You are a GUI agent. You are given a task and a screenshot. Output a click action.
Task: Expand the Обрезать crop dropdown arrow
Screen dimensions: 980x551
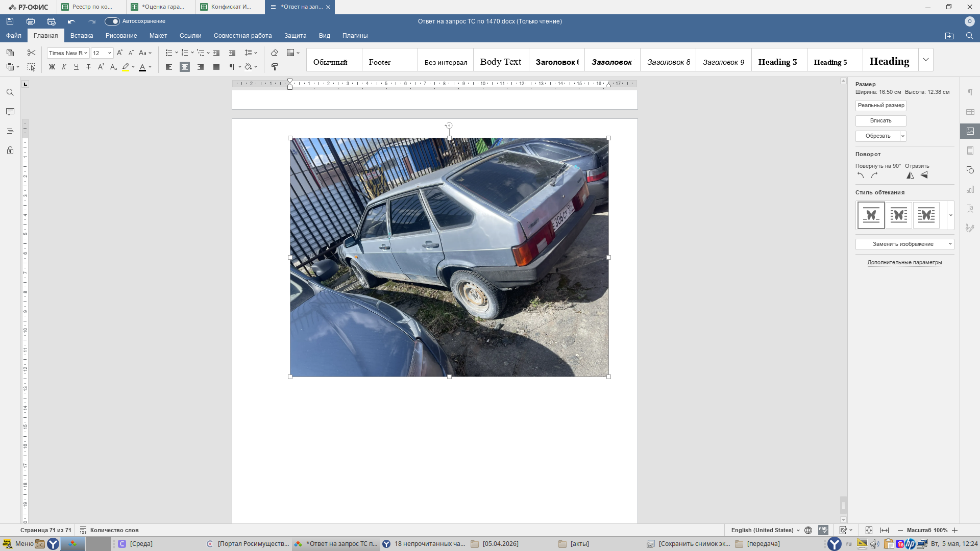[x=903, y=136]
